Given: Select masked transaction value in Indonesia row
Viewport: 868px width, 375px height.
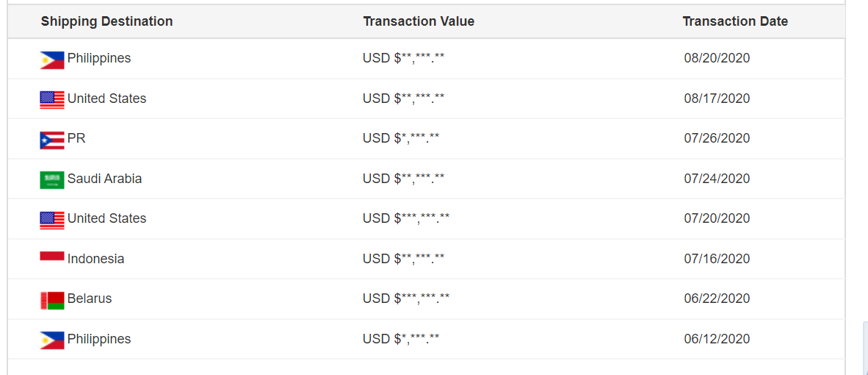Looking at the screenshot, I should (x=404, y=259).
